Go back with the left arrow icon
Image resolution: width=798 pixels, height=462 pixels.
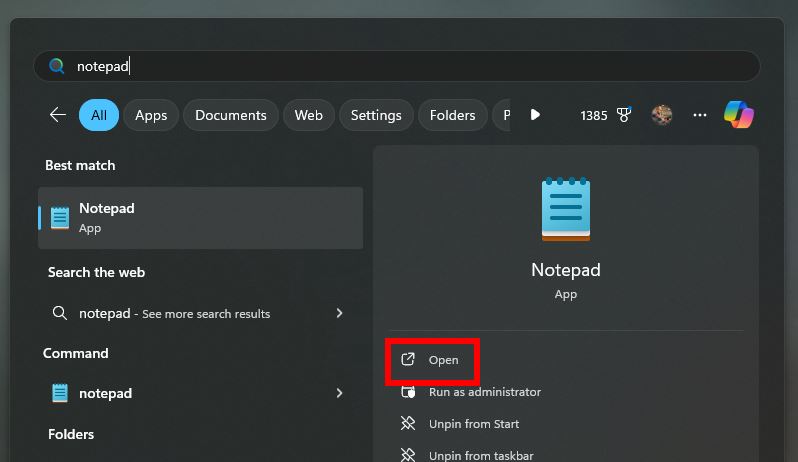coord(58,114)
